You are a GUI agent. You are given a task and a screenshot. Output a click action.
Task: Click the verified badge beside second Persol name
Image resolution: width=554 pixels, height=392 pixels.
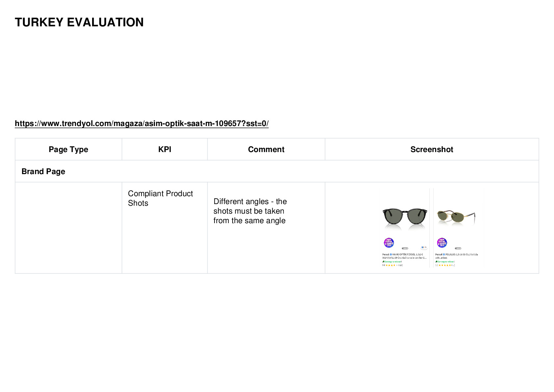point(444,254)
